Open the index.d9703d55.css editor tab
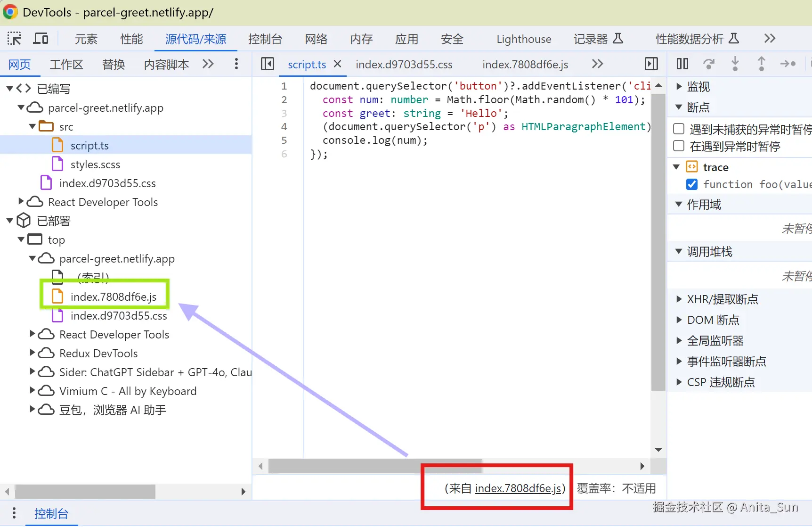Viewport: 812px width, 527px height. [x=404, y=64]
